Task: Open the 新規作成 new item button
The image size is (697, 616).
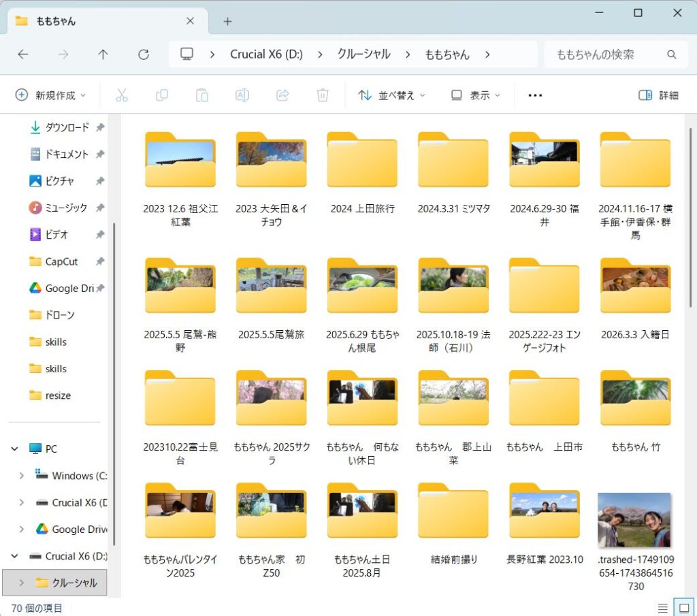Action: pyautogui.click(x=51, y=95)
